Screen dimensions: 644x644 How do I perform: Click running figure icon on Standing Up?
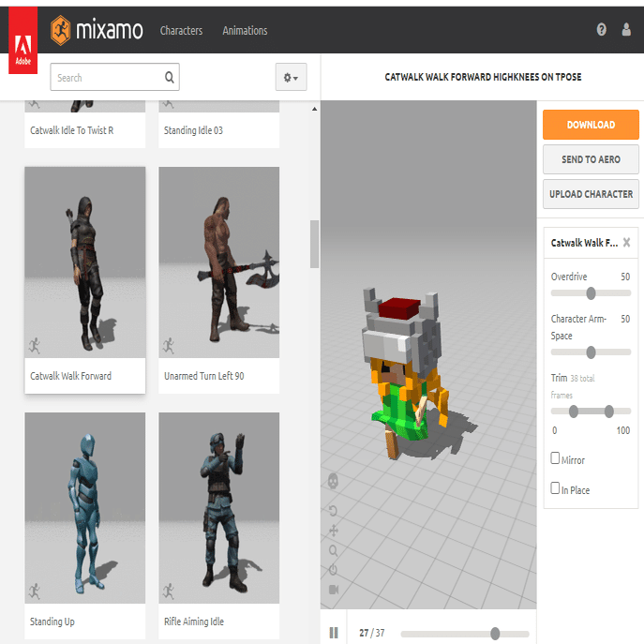[x=35, y=592]
